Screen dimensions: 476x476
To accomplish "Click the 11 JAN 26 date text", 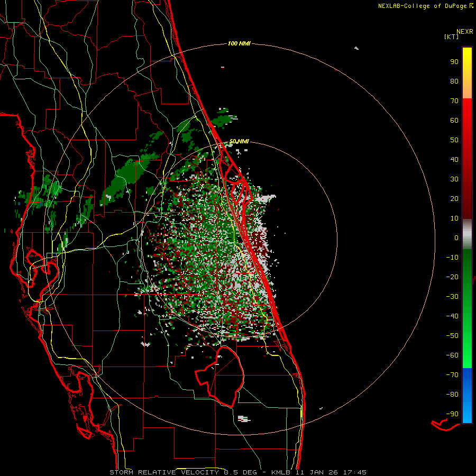I will tap(317, 472).
